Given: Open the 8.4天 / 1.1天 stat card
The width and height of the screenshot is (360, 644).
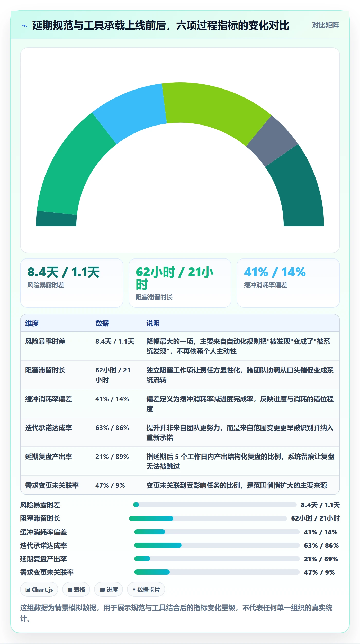Looking at the screenshot, I should point(72,283).
